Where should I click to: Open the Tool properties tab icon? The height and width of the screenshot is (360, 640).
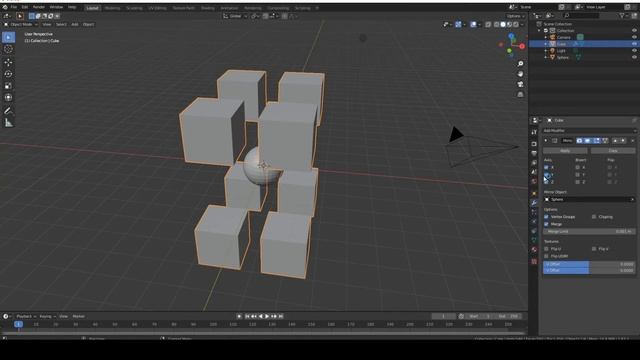(x=534, y=132)
